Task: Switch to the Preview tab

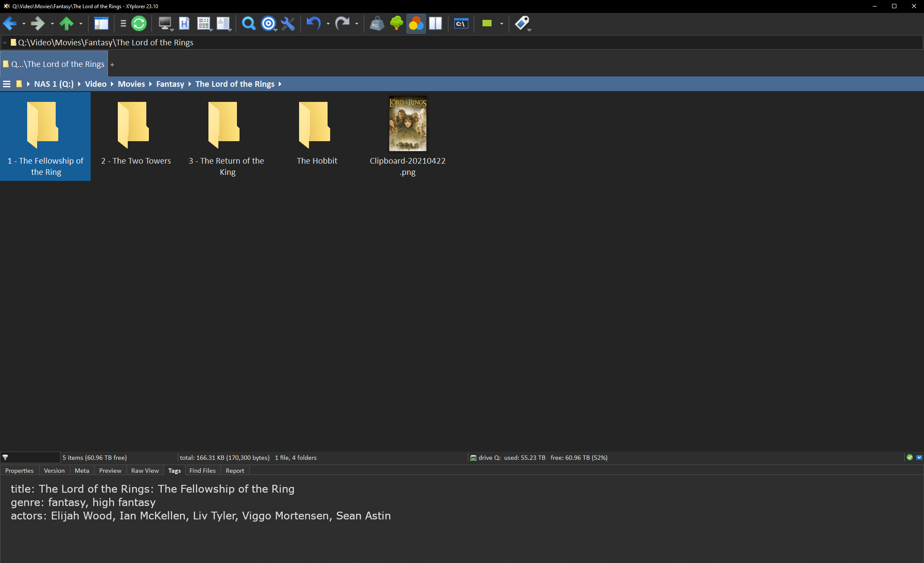Action: click(110, 471)
